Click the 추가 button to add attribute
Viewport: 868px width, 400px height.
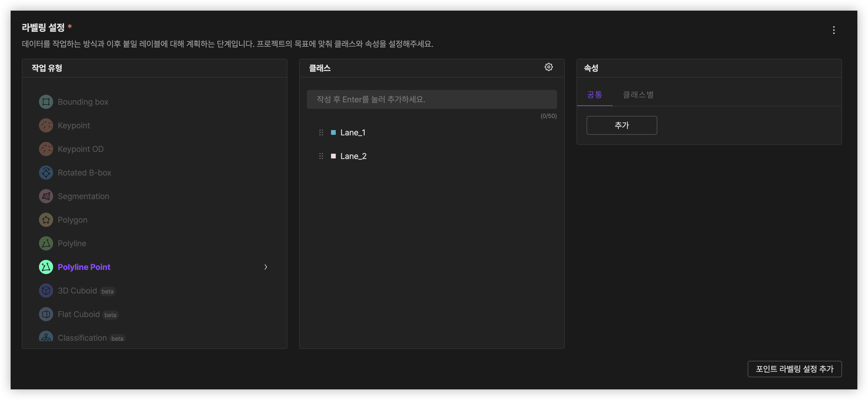click(622, 125)
